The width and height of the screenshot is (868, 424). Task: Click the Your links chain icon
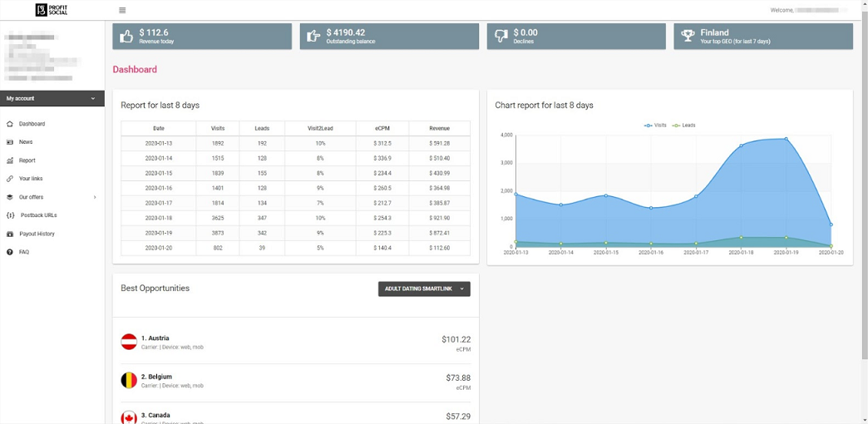point(9,179)
